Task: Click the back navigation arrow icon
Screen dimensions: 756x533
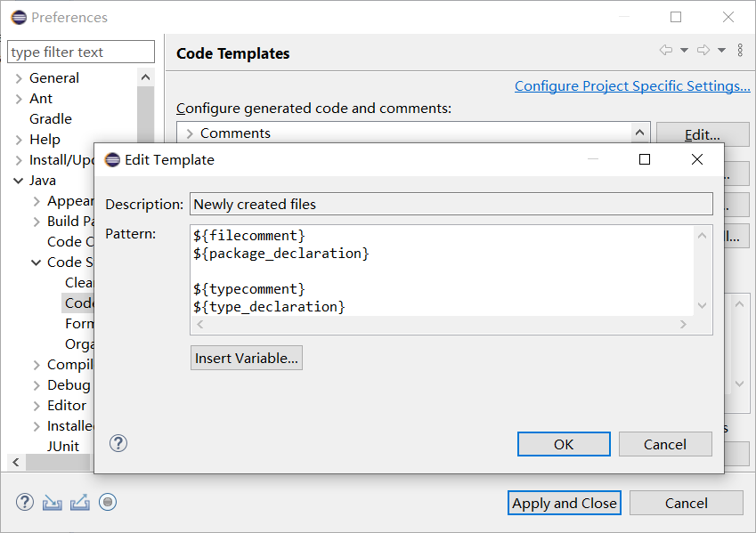Action: 666,51
